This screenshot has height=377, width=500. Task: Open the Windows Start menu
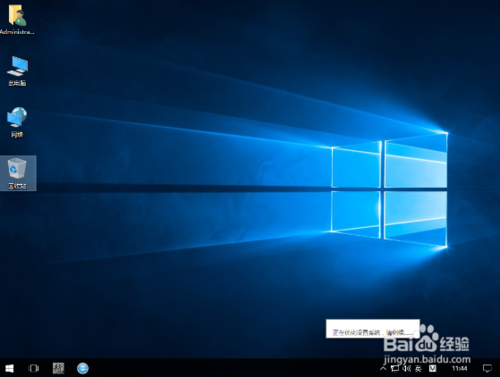coord(9,368)
